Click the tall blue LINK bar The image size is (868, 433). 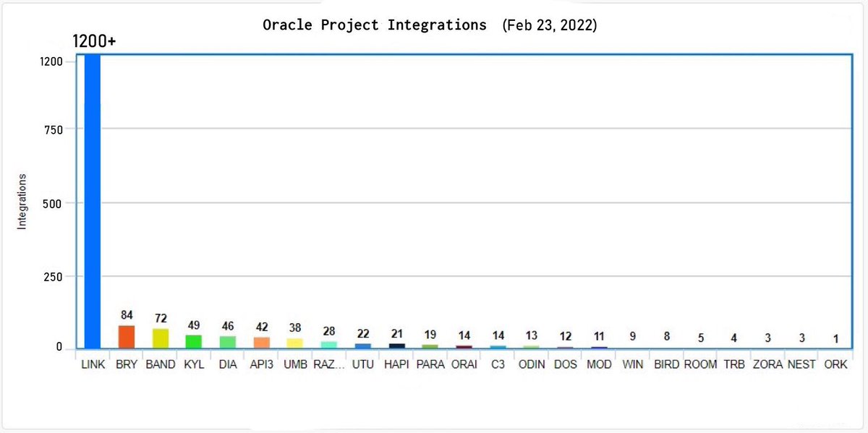pos(93,202)
